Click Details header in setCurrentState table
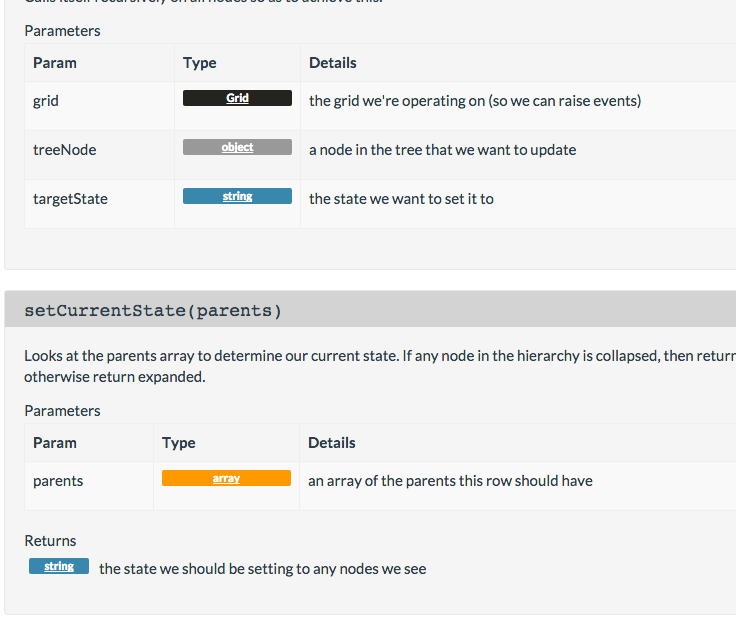The height and width of the screenshot is (617, 736). [x=332, y=443]
